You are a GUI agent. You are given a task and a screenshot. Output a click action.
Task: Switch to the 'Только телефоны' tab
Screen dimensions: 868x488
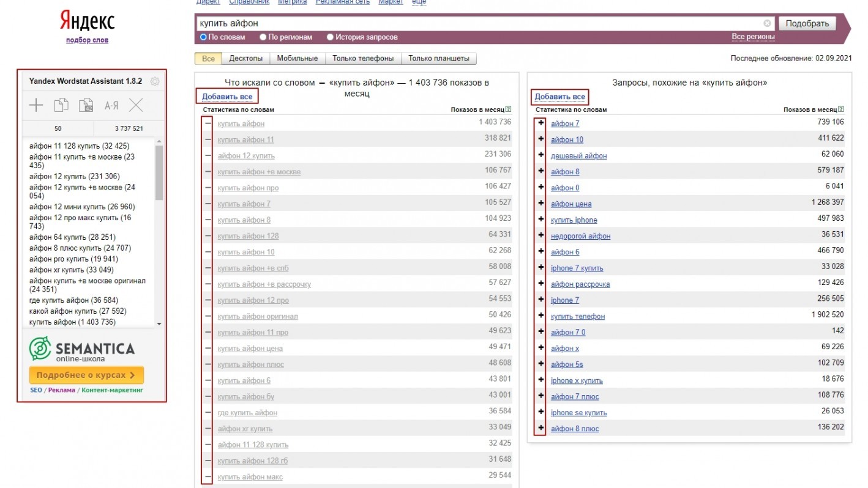point(363,59)
